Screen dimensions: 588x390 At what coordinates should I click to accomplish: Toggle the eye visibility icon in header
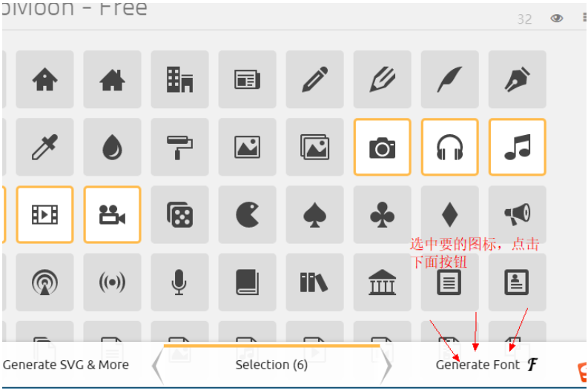tap(557, 18)
